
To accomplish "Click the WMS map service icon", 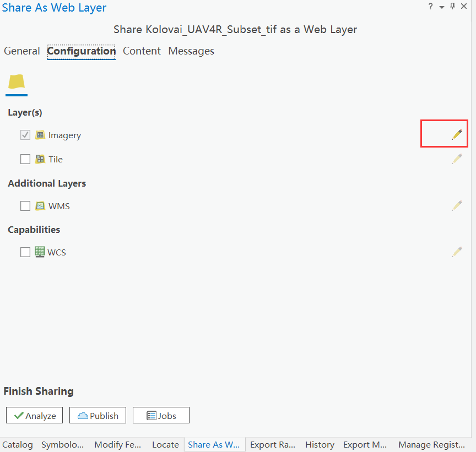I will (40, 206).
